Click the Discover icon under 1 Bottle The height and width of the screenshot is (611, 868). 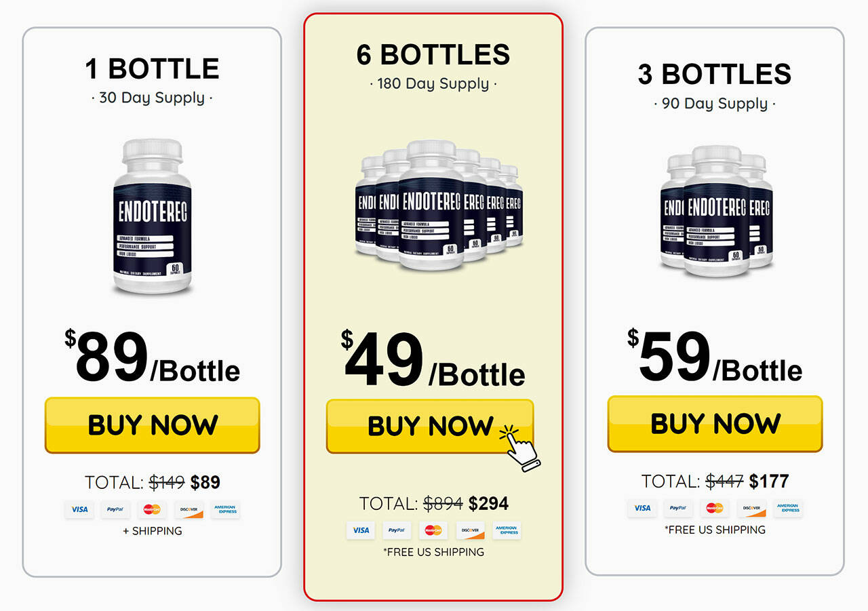(x=189, y=509)
